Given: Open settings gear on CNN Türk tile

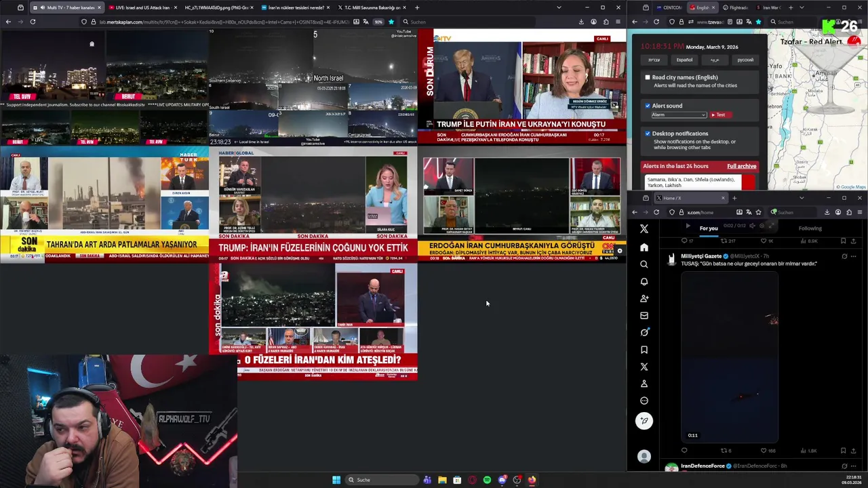Looking at the screenshot, I should coord(619,251).
